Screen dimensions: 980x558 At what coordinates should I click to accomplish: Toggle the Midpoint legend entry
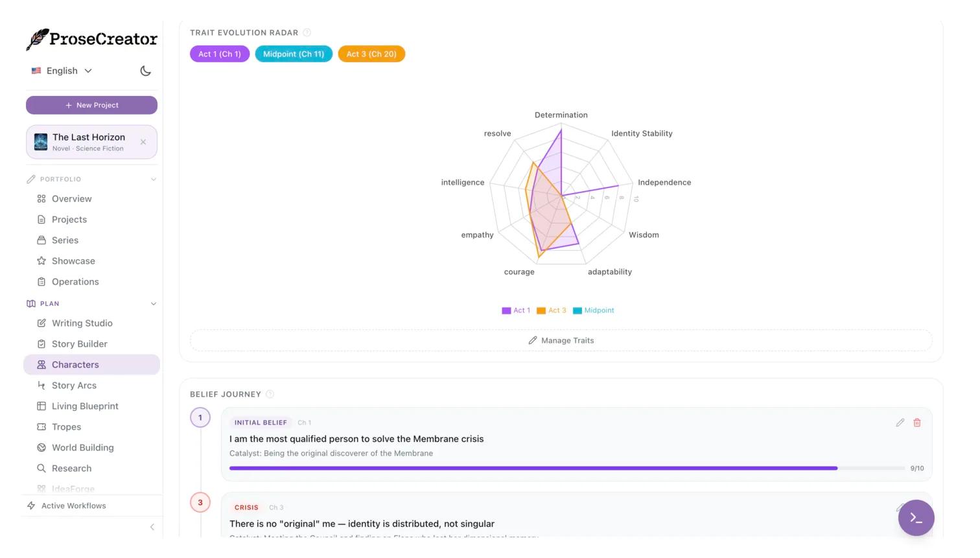[593, 310]
